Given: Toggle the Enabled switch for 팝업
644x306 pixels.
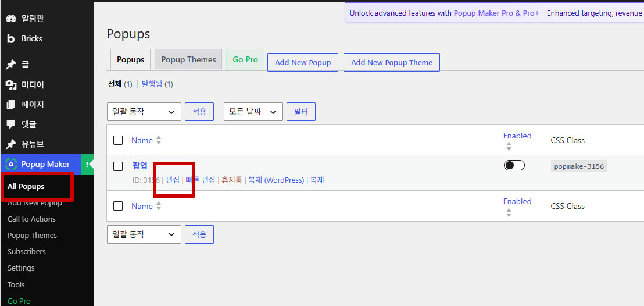Looking at the screenshot, I should 514,165.
